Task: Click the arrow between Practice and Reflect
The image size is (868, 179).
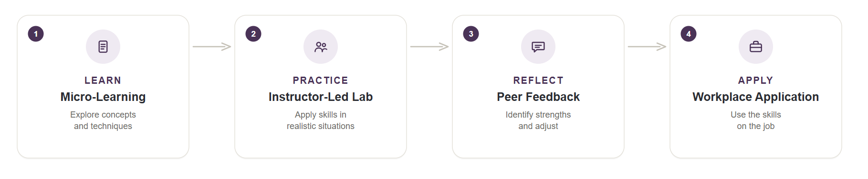Action: (429, 47)
